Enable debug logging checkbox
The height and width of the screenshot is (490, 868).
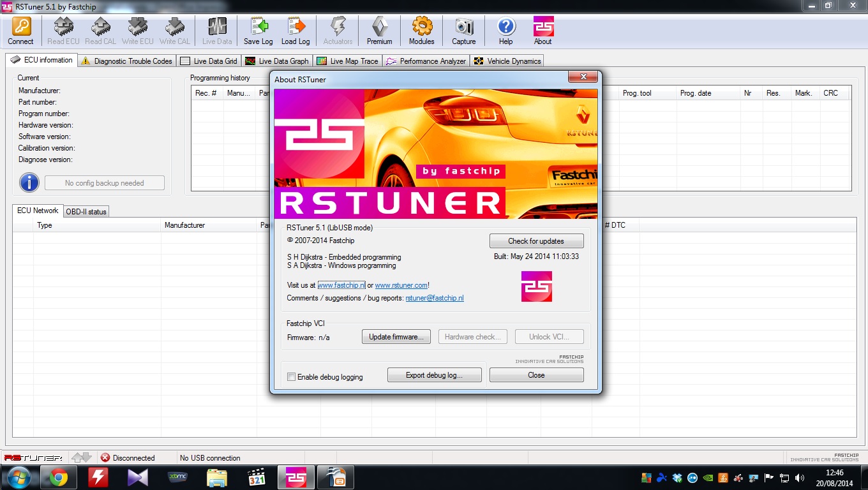(292, 377)
